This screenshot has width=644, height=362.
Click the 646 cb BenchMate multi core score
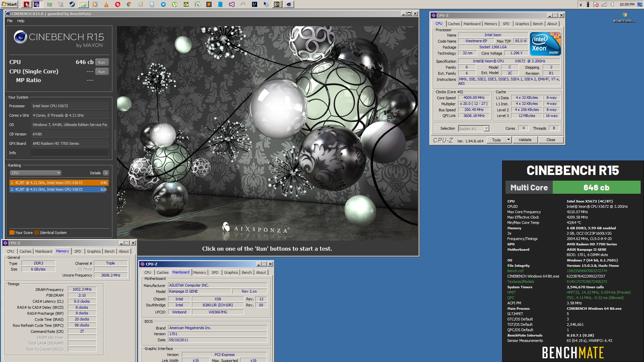pos(596,187)
